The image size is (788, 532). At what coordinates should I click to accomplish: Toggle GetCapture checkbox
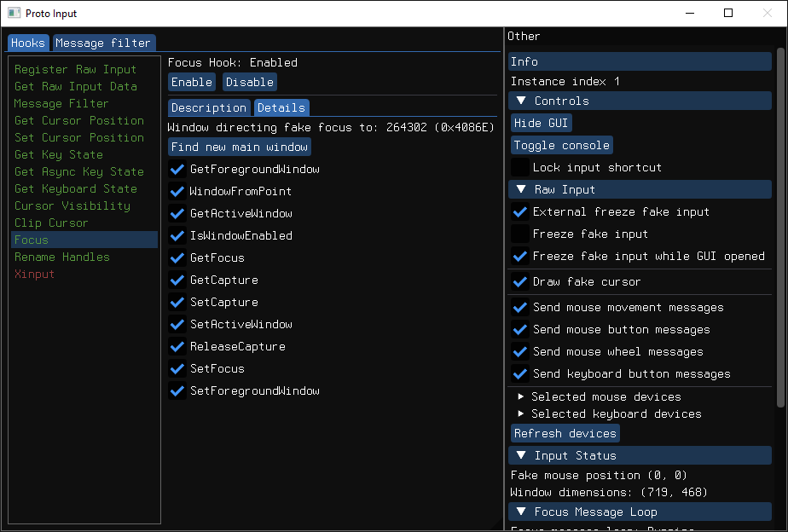click(x=177, y=280)
